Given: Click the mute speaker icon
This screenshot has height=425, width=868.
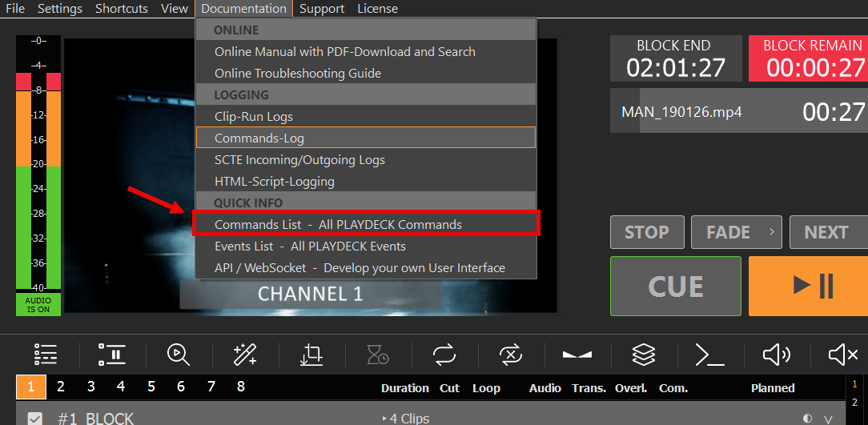Looking at the screenshot, I should [843, 354].
